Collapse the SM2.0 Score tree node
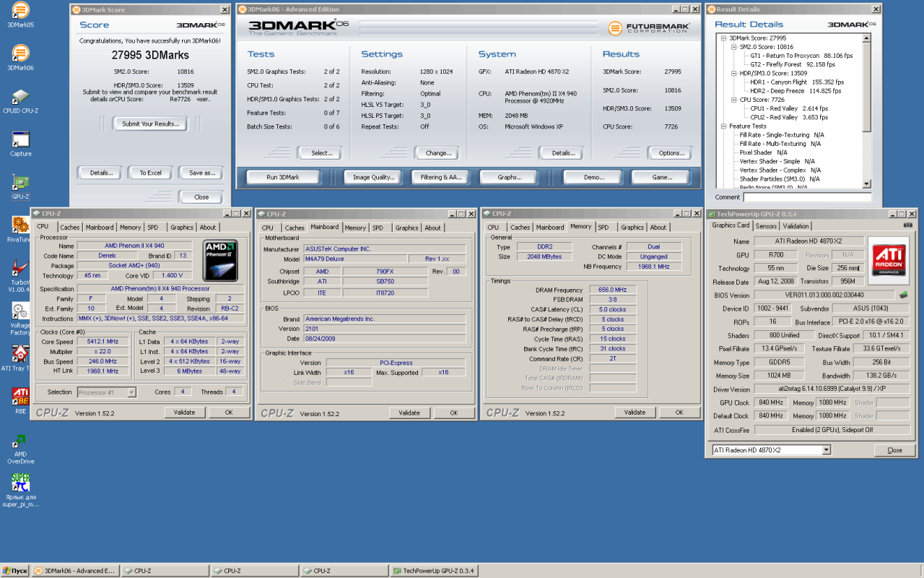Viewport: 924px width, 578px height. pos(734,47)
